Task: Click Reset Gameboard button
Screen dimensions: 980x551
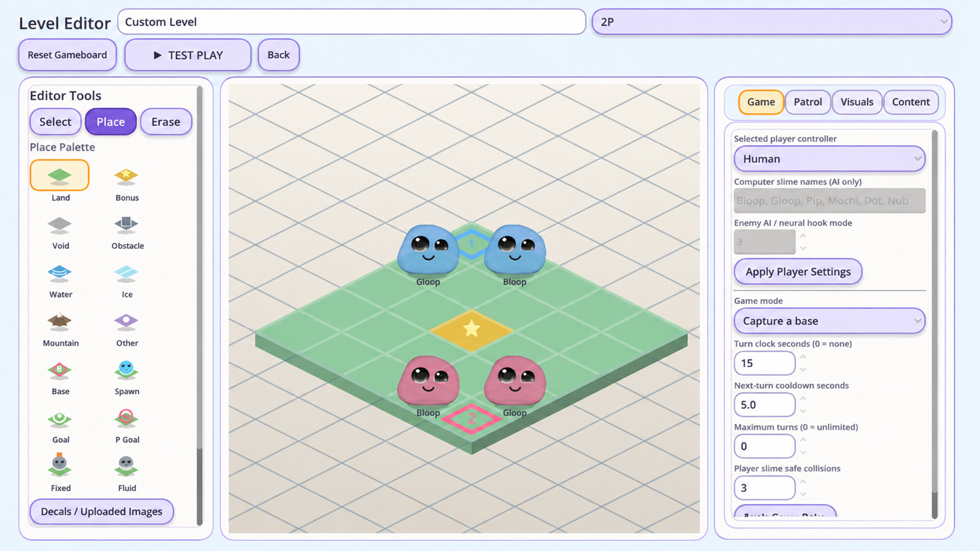Action: 67,55
